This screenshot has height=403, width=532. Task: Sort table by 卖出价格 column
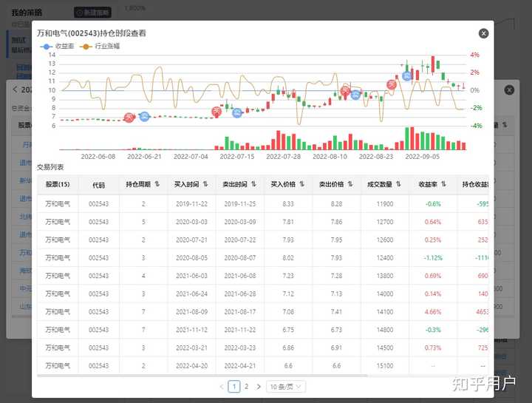tap(350, 184)
